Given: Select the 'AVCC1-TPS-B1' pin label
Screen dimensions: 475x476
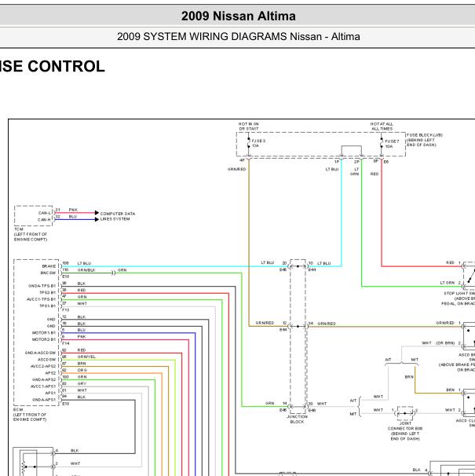Looking at the screenshot, I should tap(42, 299).
